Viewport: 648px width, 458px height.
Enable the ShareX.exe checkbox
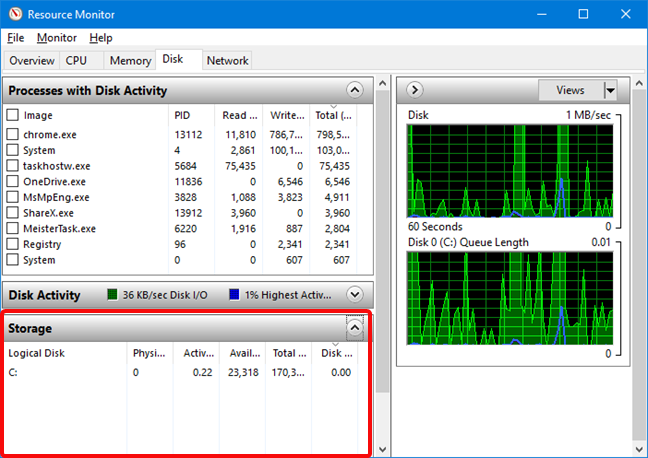(13, 213)
